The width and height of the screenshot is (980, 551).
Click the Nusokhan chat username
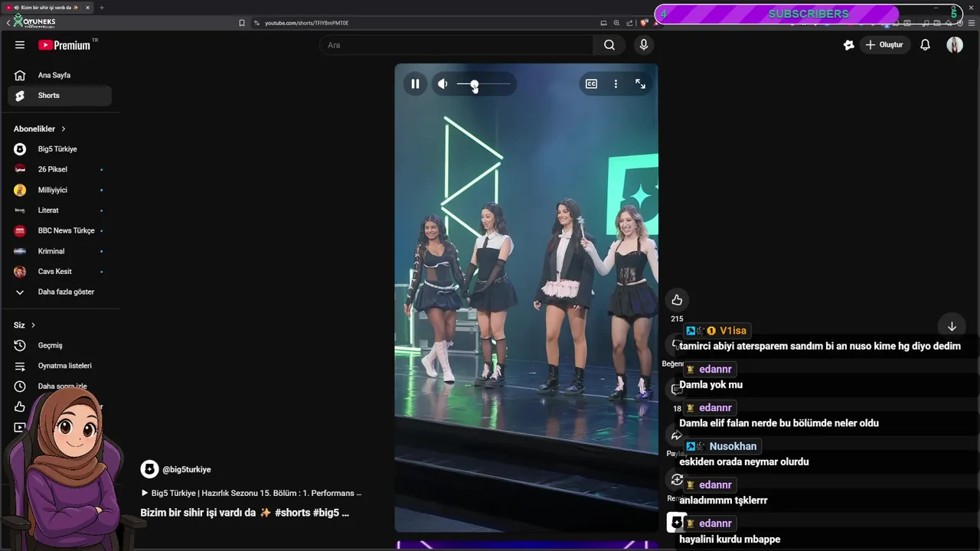point(733,446)
